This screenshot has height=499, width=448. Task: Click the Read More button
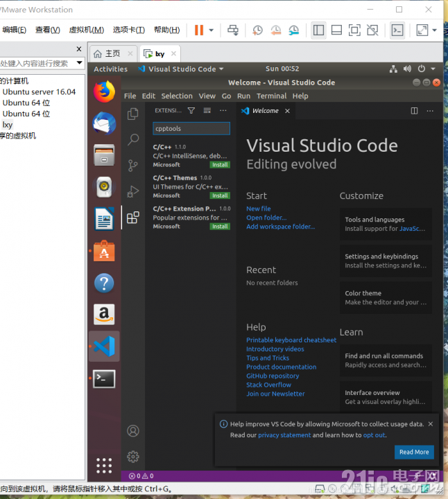414,452
